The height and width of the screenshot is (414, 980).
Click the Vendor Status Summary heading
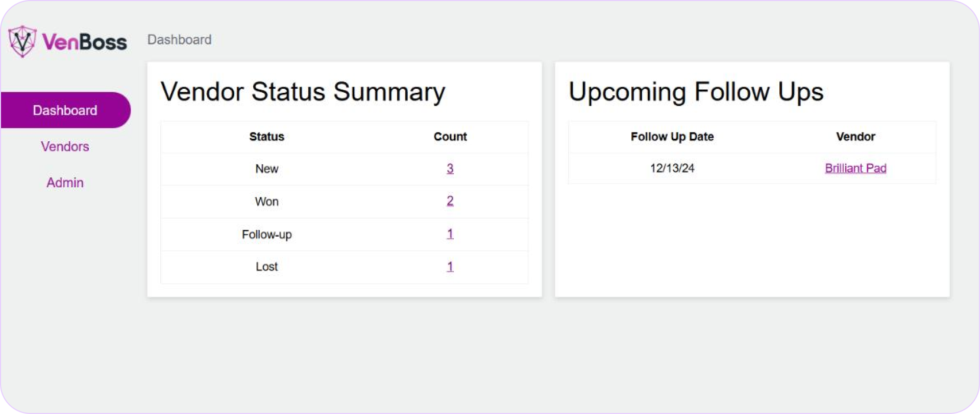coord(303,92)
